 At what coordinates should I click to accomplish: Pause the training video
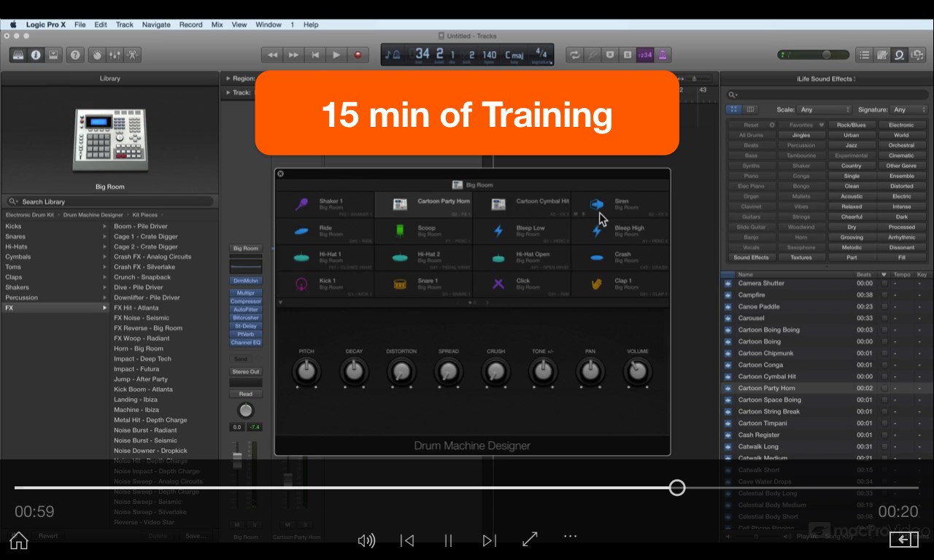448,540
